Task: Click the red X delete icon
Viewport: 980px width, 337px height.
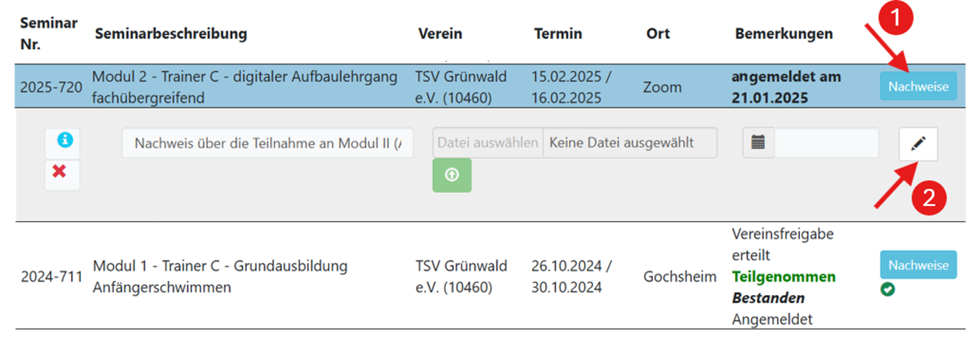Action: tap(60, 173)
